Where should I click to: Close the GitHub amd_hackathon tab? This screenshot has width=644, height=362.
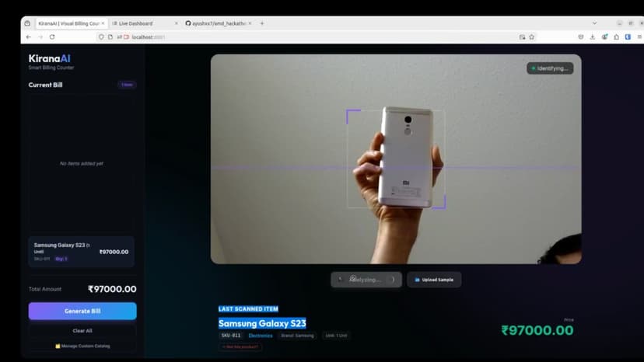pos(250,23)
